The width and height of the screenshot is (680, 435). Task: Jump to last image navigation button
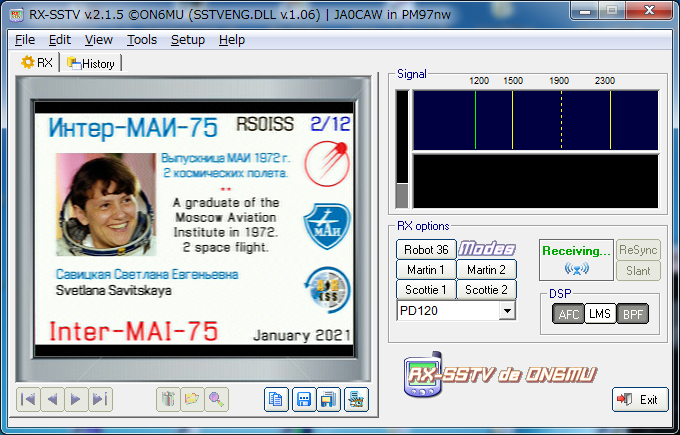[x=101, y=399]
